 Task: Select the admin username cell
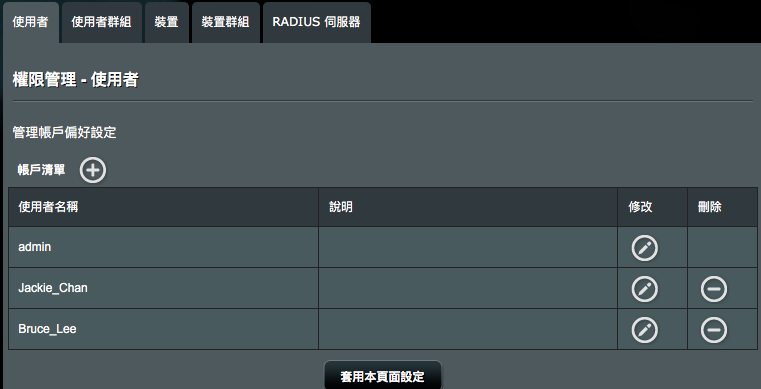(x=164, y=247)
